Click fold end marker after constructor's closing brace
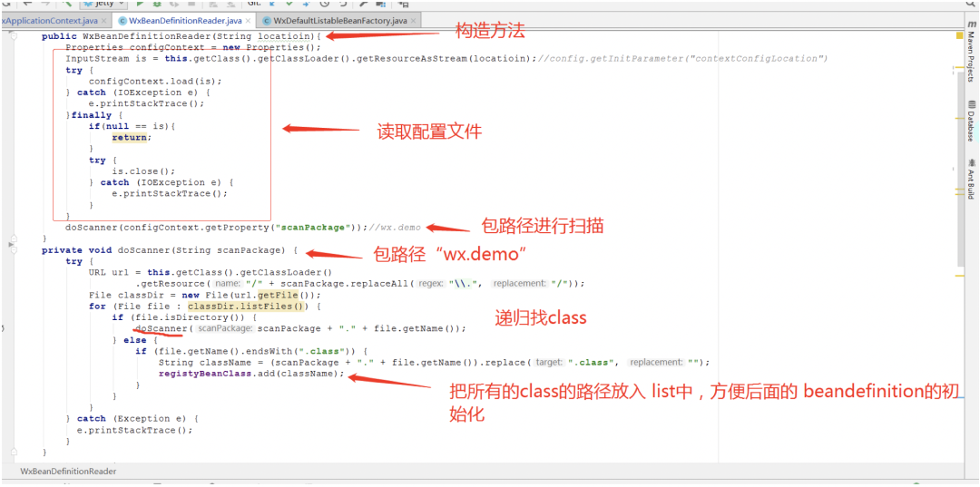This screenshot has width=980, height=487. coord(13,239)
